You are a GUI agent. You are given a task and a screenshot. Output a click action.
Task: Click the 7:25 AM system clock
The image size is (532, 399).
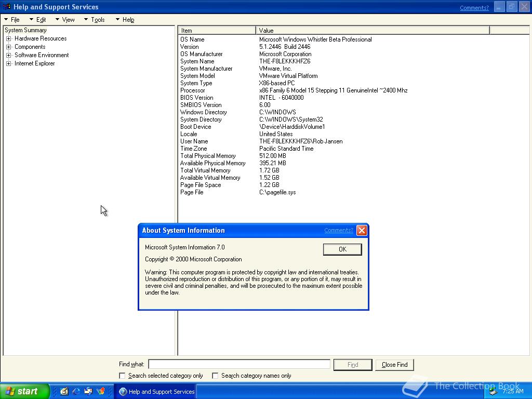pyautogui.click(x=513, y=391)
